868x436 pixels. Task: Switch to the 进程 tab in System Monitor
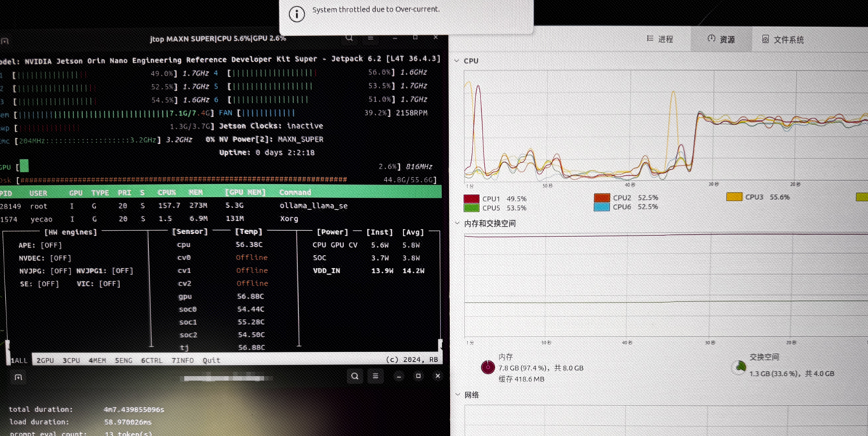[660, 39]
